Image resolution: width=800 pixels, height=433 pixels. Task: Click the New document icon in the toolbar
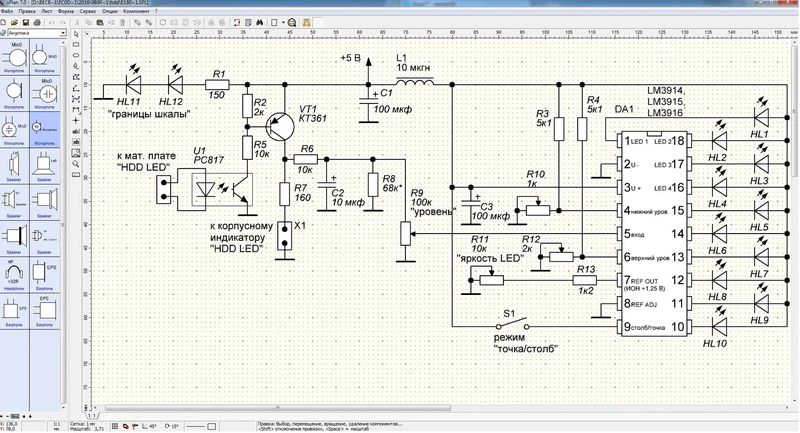click(5, 21)
